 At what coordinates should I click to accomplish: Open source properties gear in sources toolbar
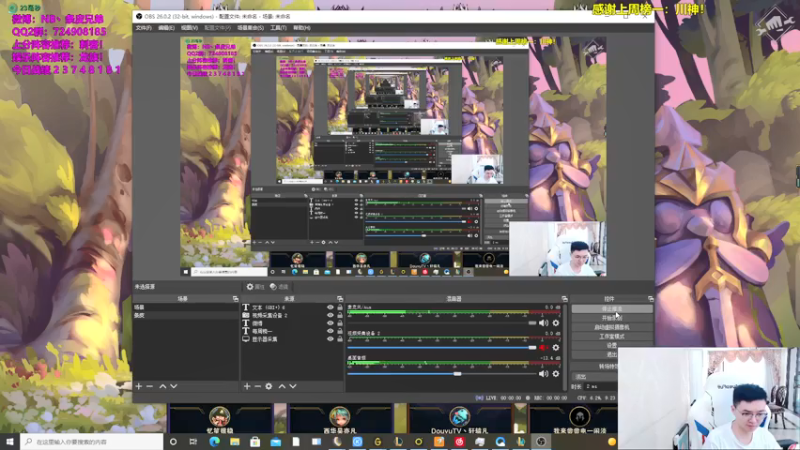[x=269, y=386]
